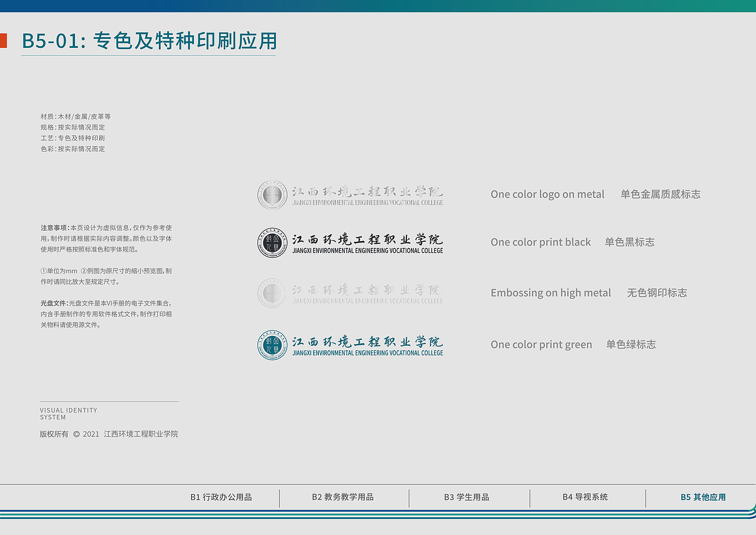Click the 版权所有 2021 copyright text
Viewport: 756px width, 535px height.
pos(109,433)
